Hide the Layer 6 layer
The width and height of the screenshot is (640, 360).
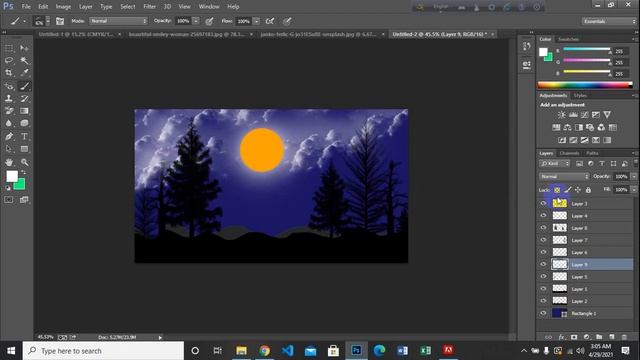tap(543, 252)
